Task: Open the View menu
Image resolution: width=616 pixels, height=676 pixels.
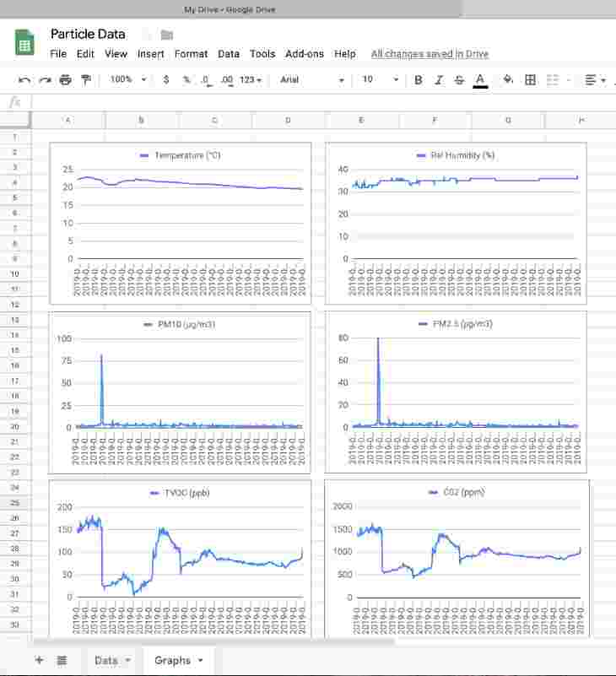Action: 116,54
